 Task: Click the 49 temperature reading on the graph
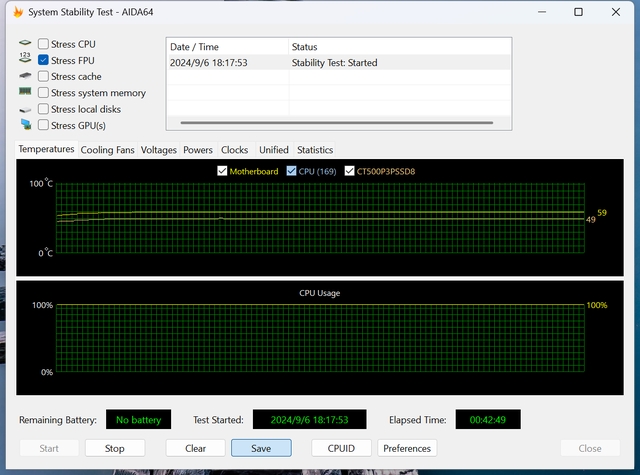(591, 220)
